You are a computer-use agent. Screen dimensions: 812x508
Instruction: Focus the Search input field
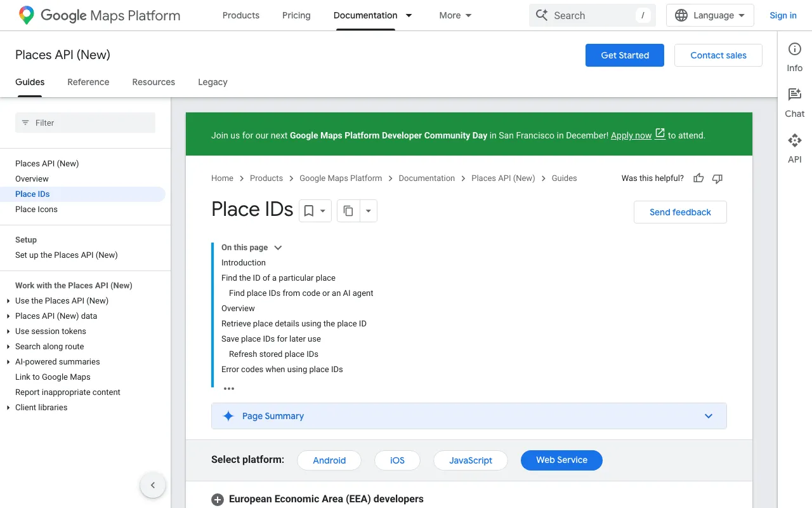[x=593, y=15]
